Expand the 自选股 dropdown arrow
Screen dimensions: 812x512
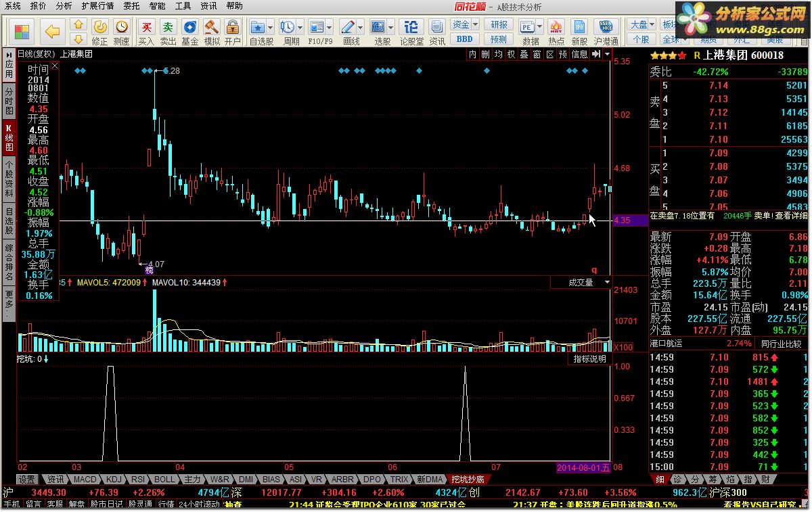271,28
